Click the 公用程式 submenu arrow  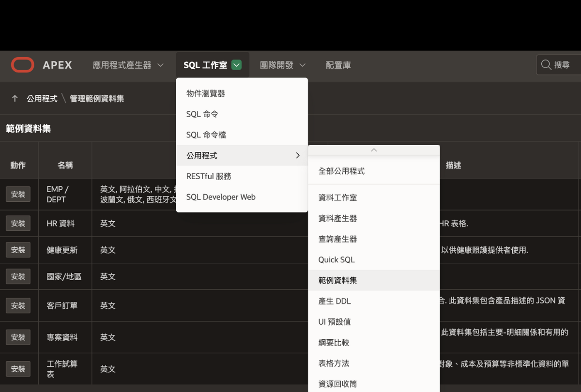point(297,155)
